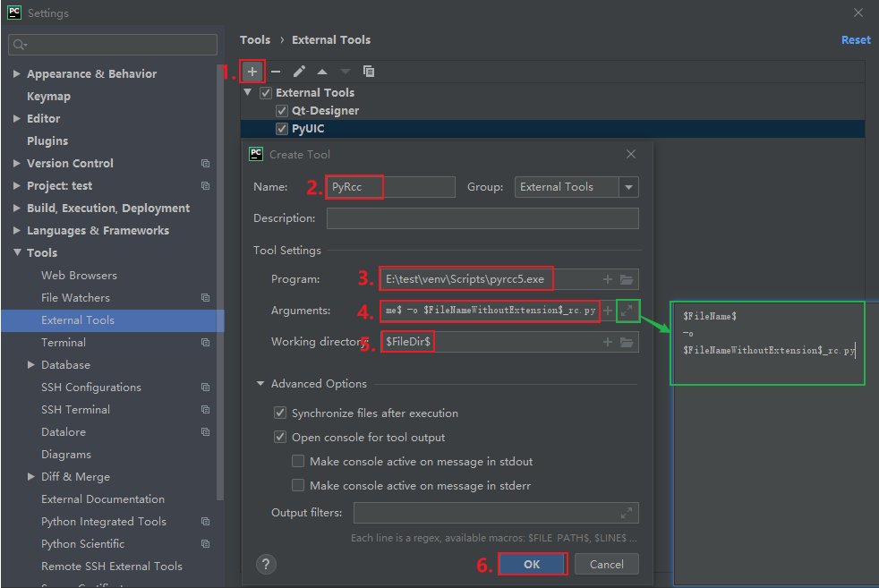This screenshot has height=588, width=879.
Task: Enable Make console active on stderr
Action: [298, 485]
